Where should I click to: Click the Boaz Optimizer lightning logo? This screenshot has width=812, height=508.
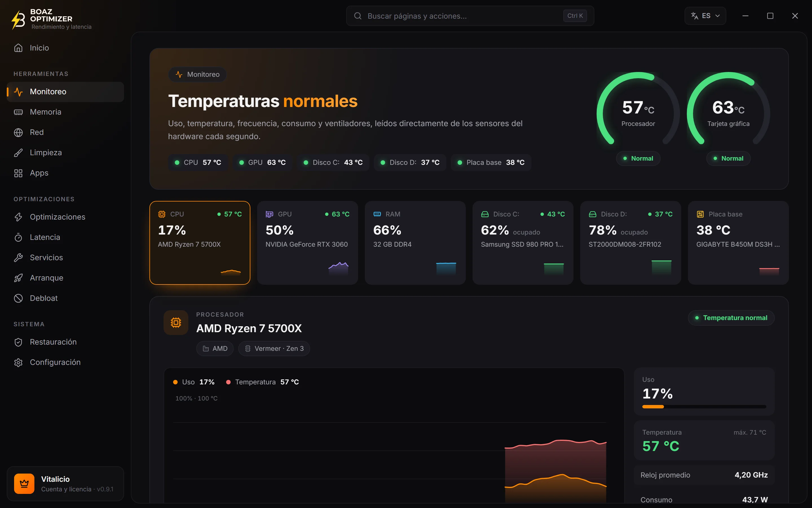click(18, 19)
